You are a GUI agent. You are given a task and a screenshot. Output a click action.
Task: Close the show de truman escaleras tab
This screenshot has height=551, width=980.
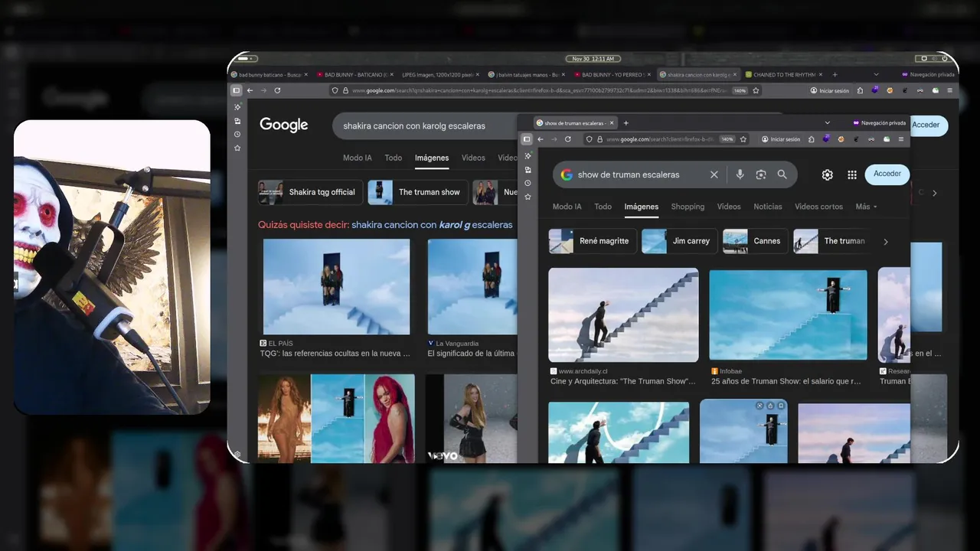(611, 123)
